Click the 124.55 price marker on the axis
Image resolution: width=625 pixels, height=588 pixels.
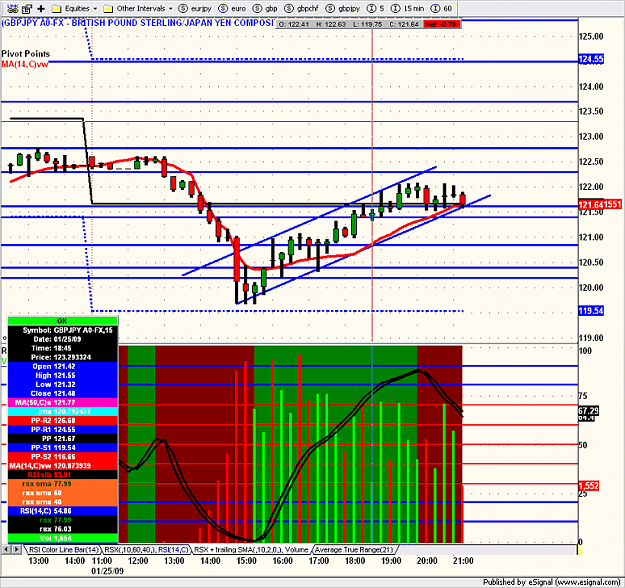(591, 59)
